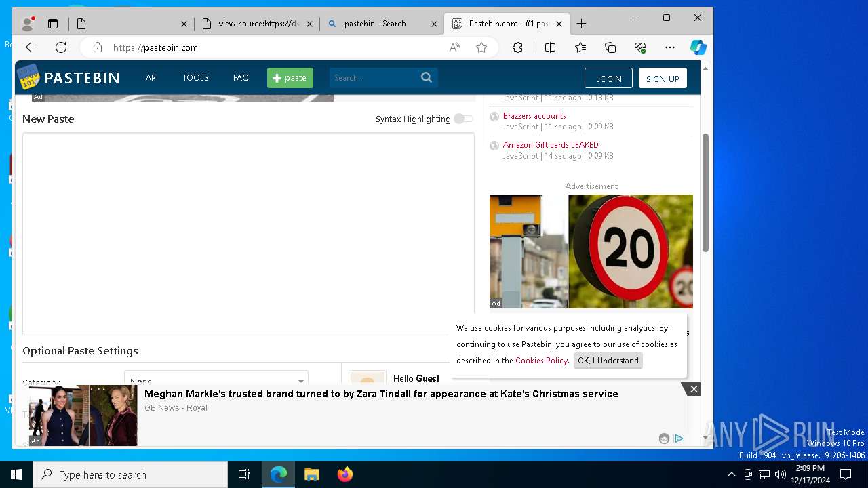The height and width of the screenshot is (488, 868).
Task: Open Browser Essentials heart icon
Action: click(640, 47)
